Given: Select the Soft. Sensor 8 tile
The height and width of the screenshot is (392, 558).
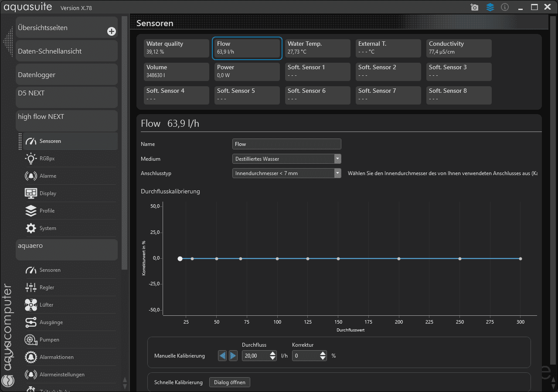Looking at the screenshot, I should 459,95.
